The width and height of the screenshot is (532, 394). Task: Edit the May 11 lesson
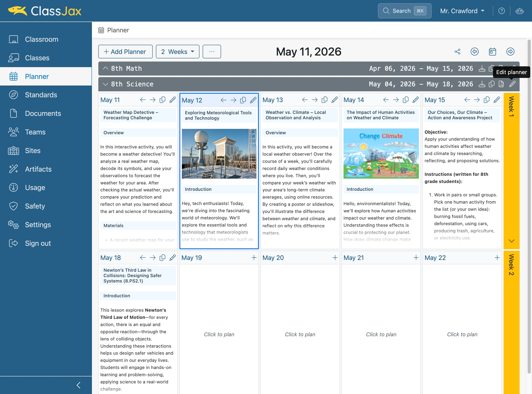pos(172,100)
